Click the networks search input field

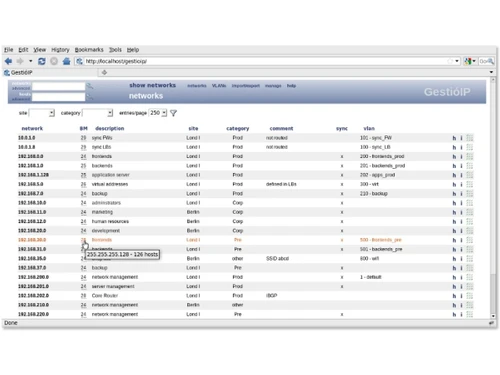pyautogui.click(x=59, y=86)
